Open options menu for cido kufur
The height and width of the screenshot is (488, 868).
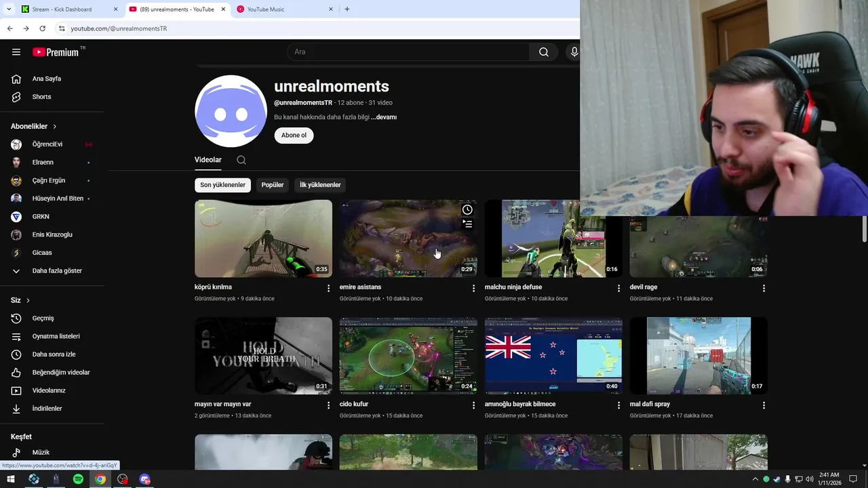coord(473,405)
